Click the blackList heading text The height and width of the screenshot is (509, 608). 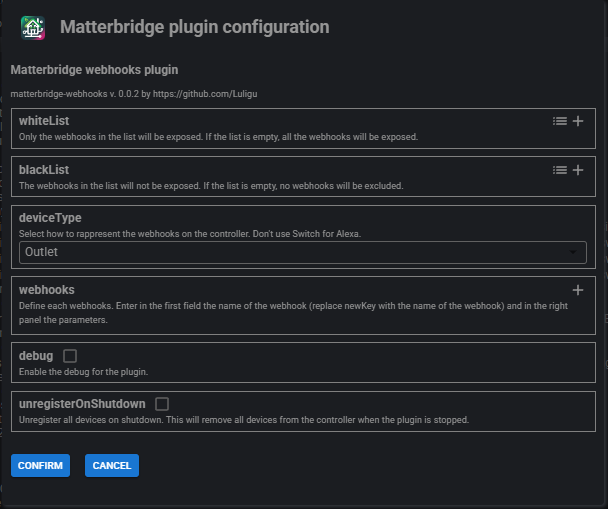coord(44,170)
